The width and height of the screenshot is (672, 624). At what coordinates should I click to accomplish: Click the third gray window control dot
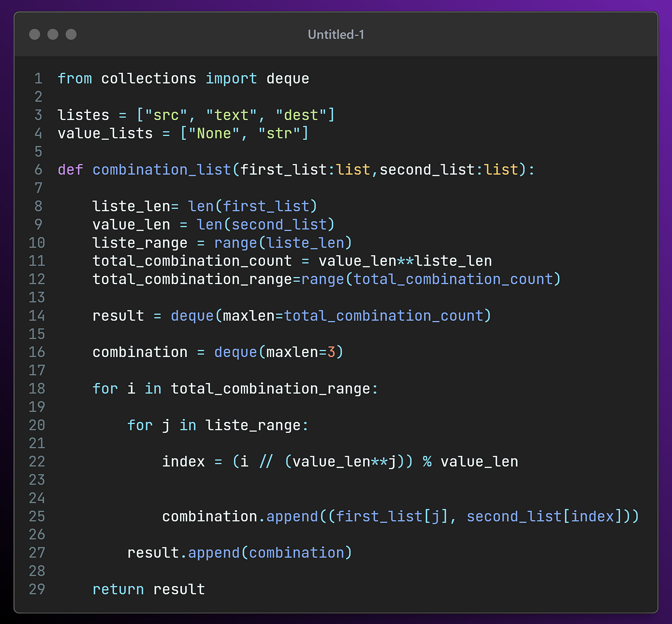point(71,34)
